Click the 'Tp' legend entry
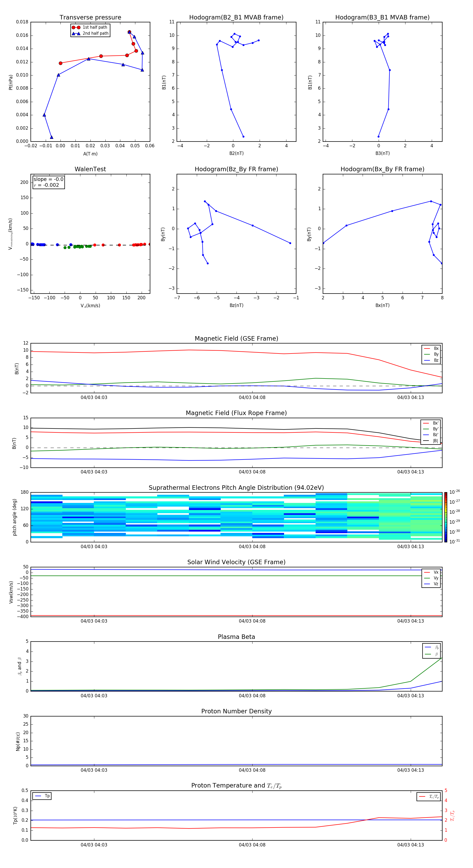The image size is (473, 868). 42,796
